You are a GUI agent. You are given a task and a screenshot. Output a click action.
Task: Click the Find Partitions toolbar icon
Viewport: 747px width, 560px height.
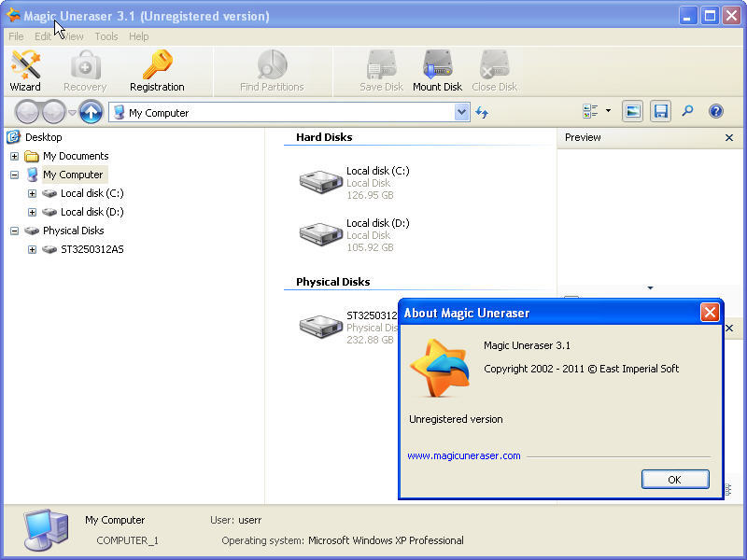pos(272,71)
